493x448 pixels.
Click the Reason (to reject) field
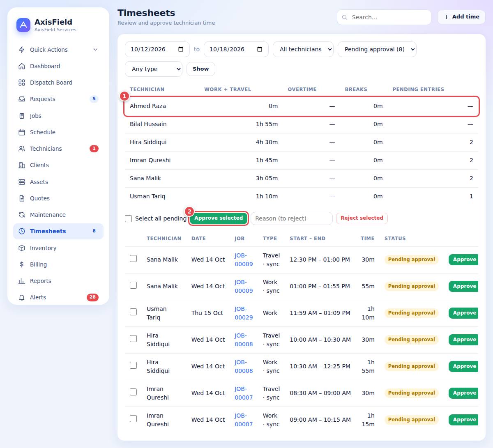click(292, 218)
